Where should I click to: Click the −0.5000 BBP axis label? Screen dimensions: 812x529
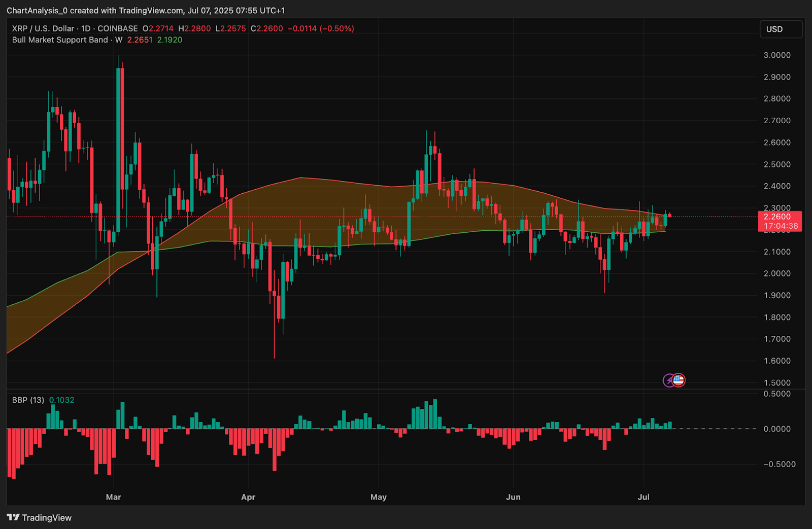780,464
